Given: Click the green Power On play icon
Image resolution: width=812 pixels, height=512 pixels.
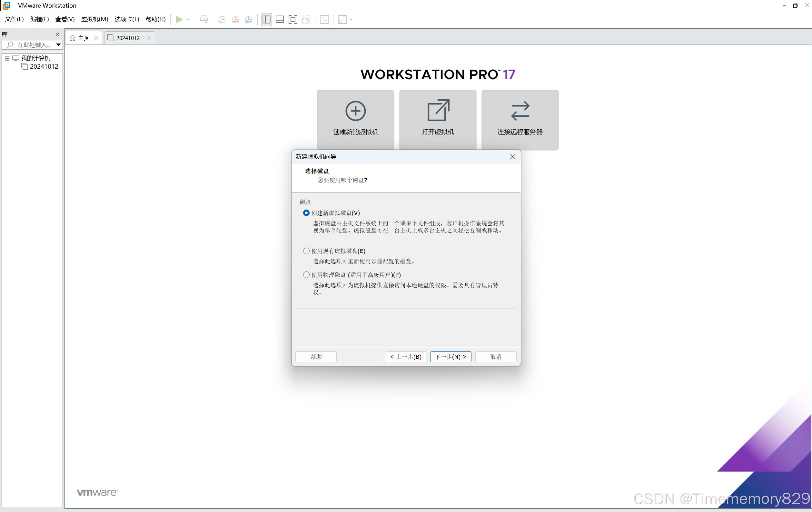Looking at the screenshot, I should [179, 20].
